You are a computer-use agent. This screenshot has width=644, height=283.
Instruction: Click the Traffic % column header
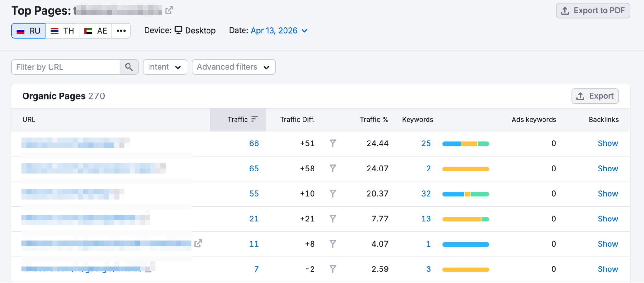click(374, 119)
